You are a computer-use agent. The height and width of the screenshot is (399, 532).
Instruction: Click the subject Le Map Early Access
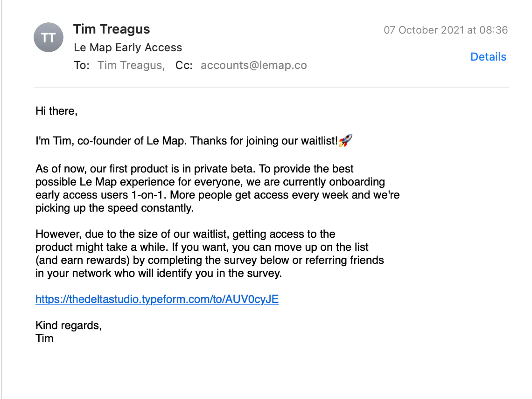pyautogui.click(x=128, y=48)
